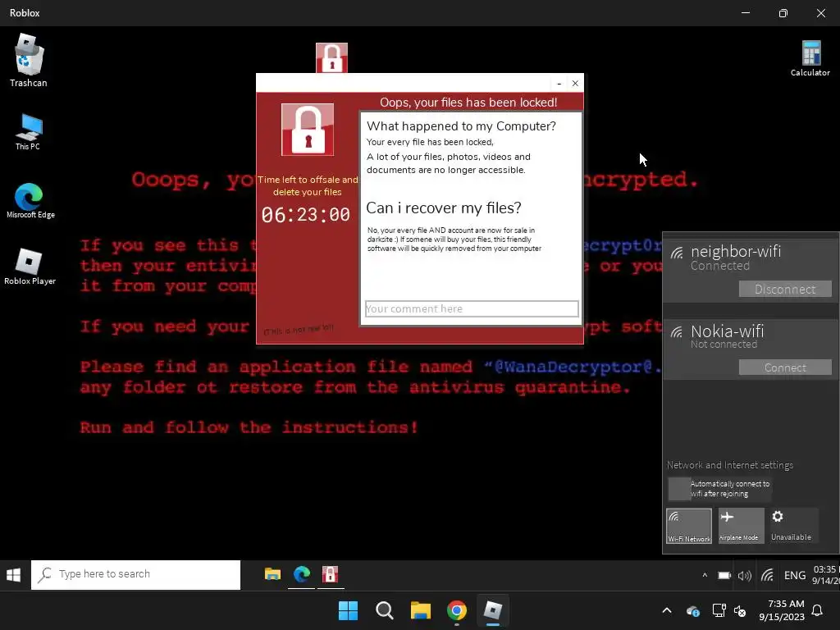This screenshot has height=630, width=840.
Task: Open Network and Internet settings link
Action: coord(729,465)
